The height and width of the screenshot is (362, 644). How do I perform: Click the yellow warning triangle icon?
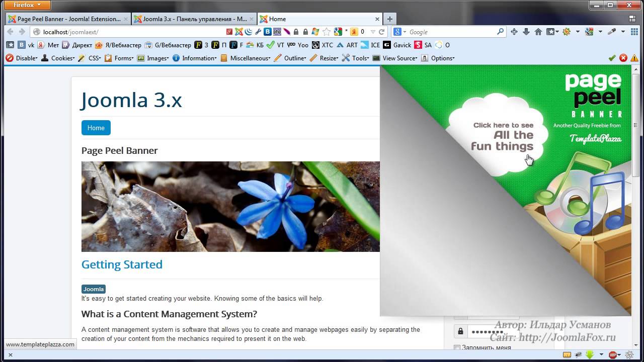pos(634,58)
